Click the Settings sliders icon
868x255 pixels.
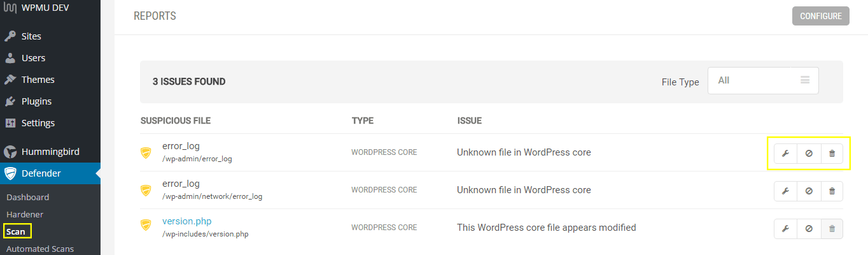coord(10,123)
